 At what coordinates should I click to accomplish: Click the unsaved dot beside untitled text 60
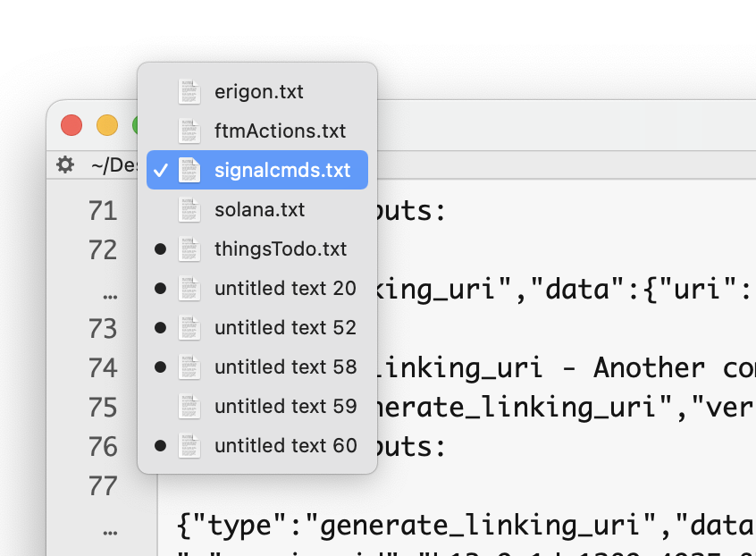click(x=161, y=445)
